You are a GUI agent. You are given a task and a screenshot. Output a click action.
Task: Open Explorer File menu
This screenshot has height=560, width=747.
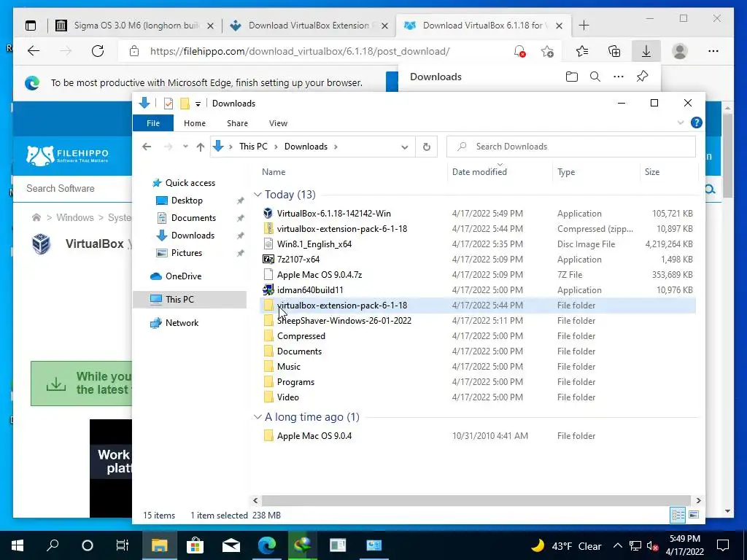point(153,122)
